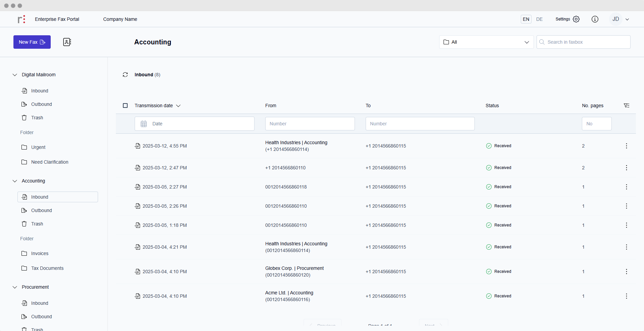The width and height of the screenshot is (644, 331).
Task: Click the JD user avatar
Action: (x=616, y=19)
